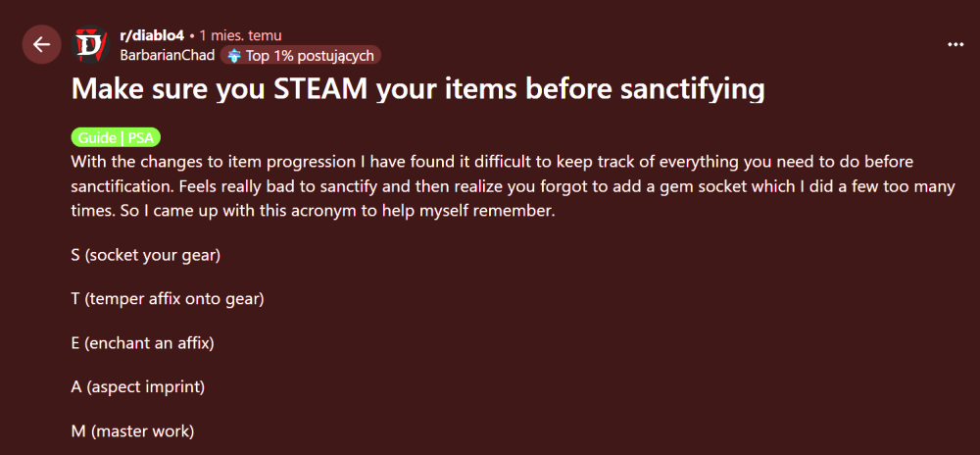The height and width of the screenshot is (455, 980).
Task: Click the Top 1% poster diamond icon
Action: [234, 56]
